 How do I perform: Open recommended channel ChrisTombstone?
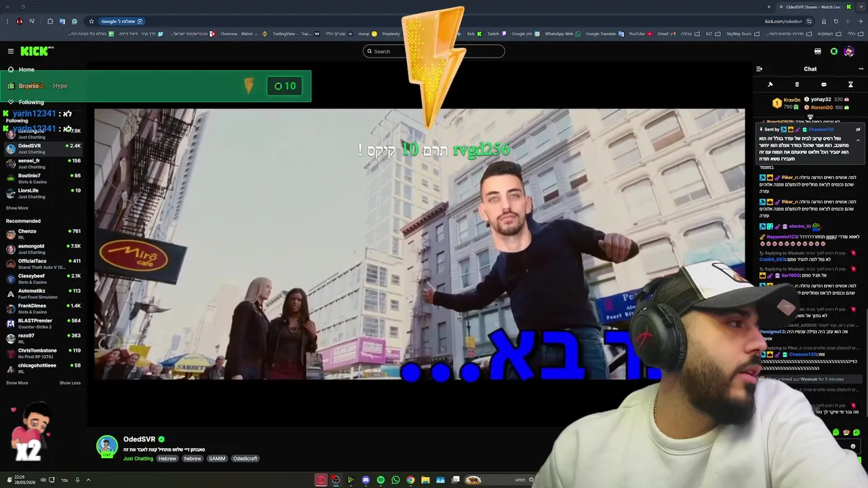[43, 353]
